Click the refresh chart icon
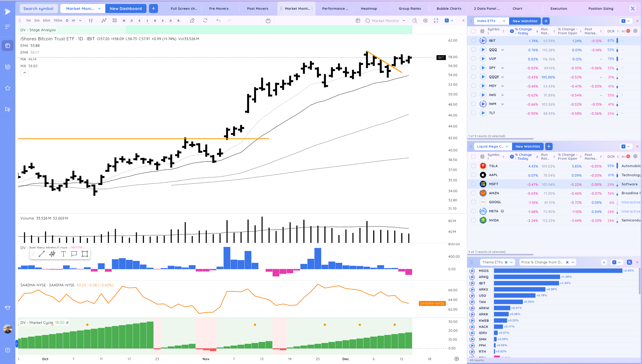642x364 pixels. tap(205, 21)
